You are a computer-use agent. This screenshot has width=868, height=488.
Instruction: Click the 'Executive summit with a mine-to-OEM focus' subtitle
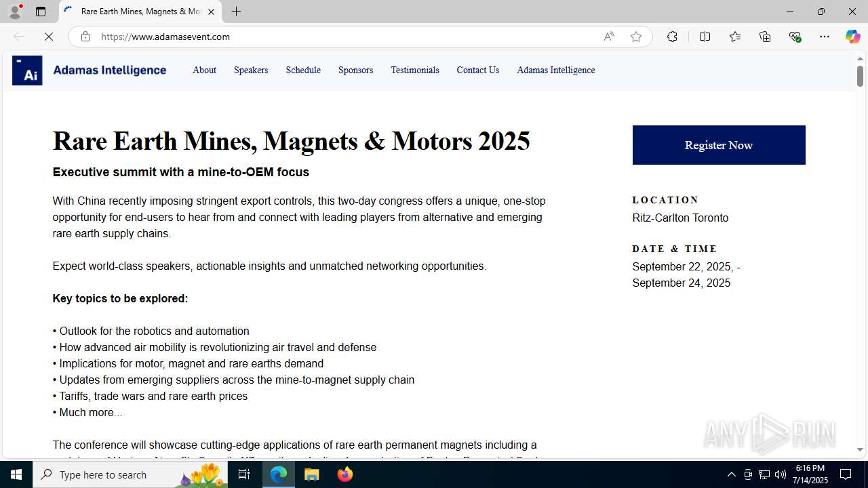(181, 172)
